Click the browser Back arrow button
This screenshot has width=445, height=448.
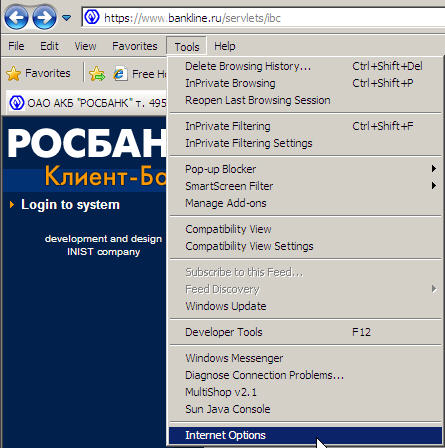pyautogui.click(x=16, y=17)
